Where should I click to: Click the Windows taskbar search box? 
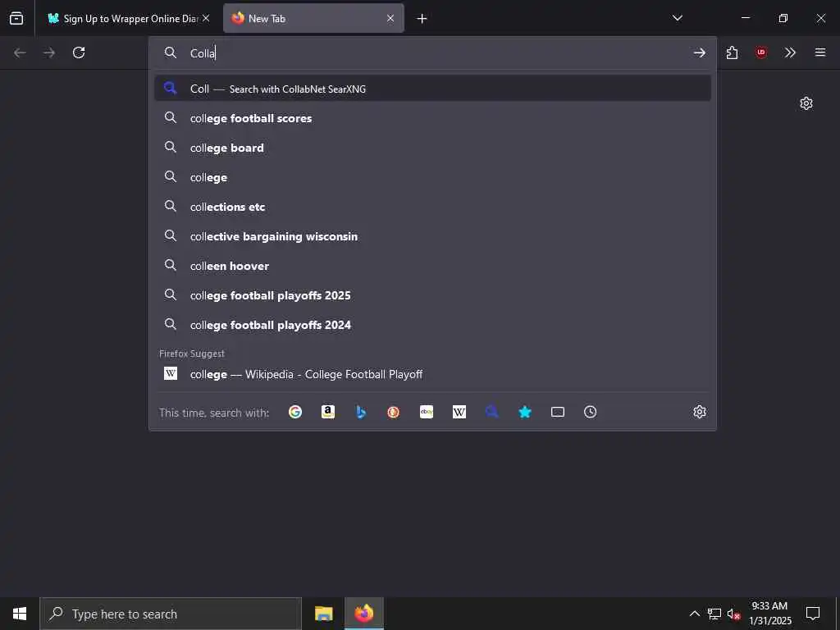click(x=171, y=614)
